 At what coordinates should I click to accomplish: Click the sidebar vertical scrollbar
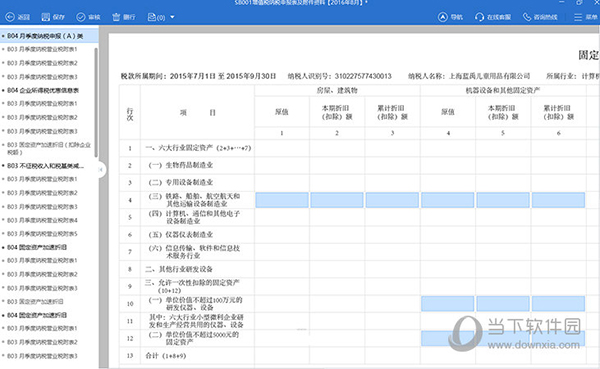pos(96,102)
